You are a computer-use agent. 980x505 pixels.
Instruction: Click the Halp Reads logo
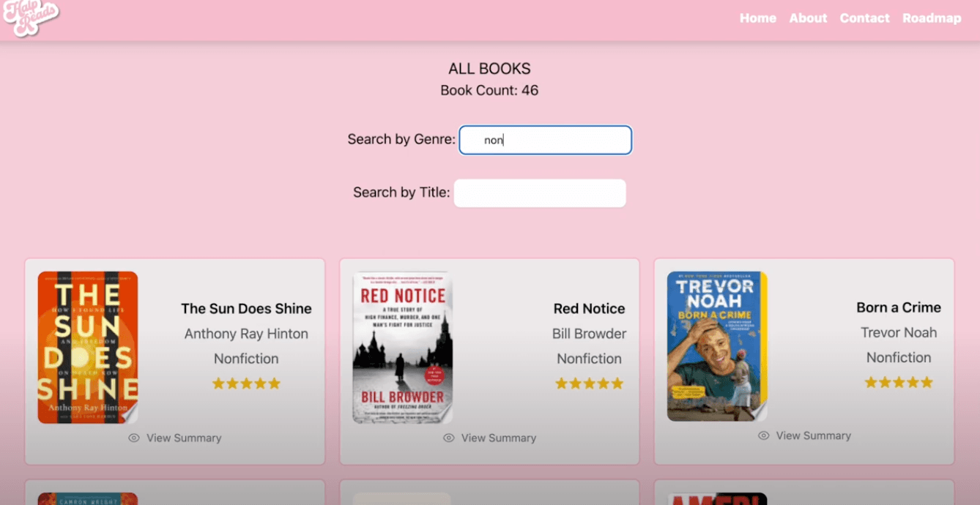(x=31, y=18)
